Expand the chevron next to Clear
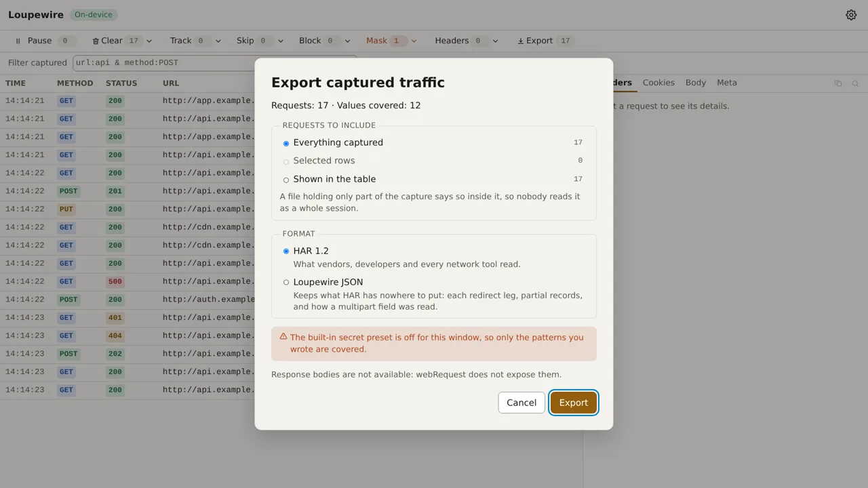868x488 pixels. [x=149, y=41]
